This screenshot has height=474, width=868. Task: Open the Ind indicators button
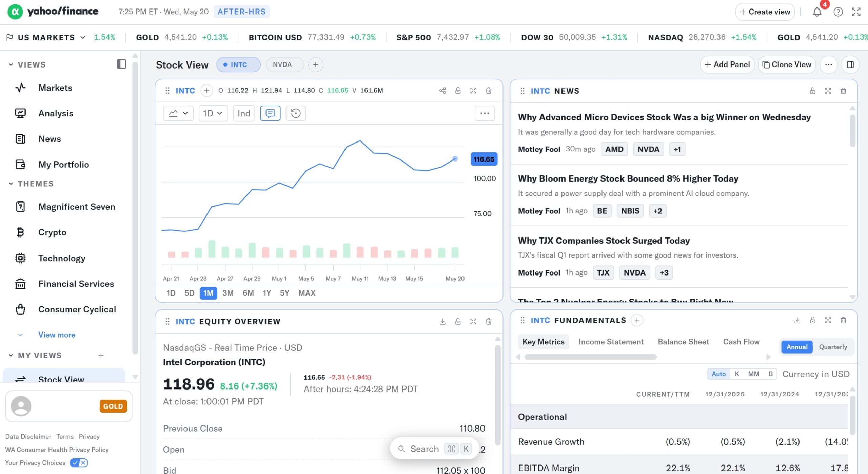(x=244, y=113)
